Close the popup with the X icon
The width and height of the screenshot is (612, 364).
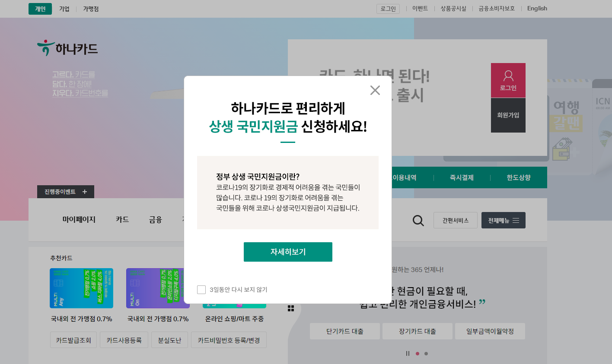coord(375,90)
